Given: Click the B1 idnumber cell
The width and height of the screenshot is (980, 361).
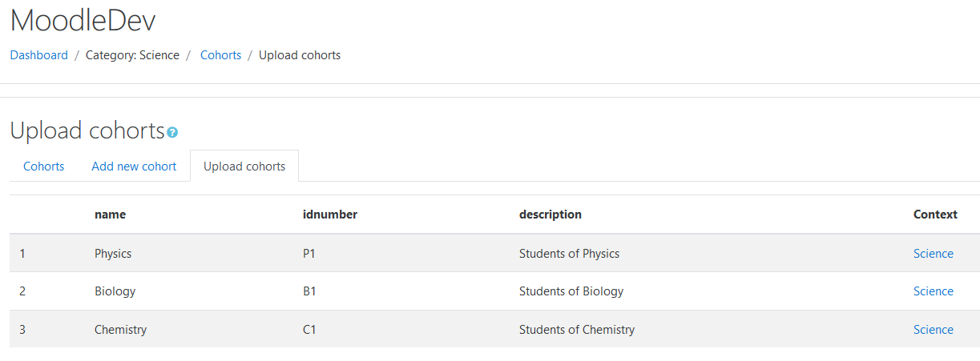Looking at the screenshot, I should click(309, 291).
